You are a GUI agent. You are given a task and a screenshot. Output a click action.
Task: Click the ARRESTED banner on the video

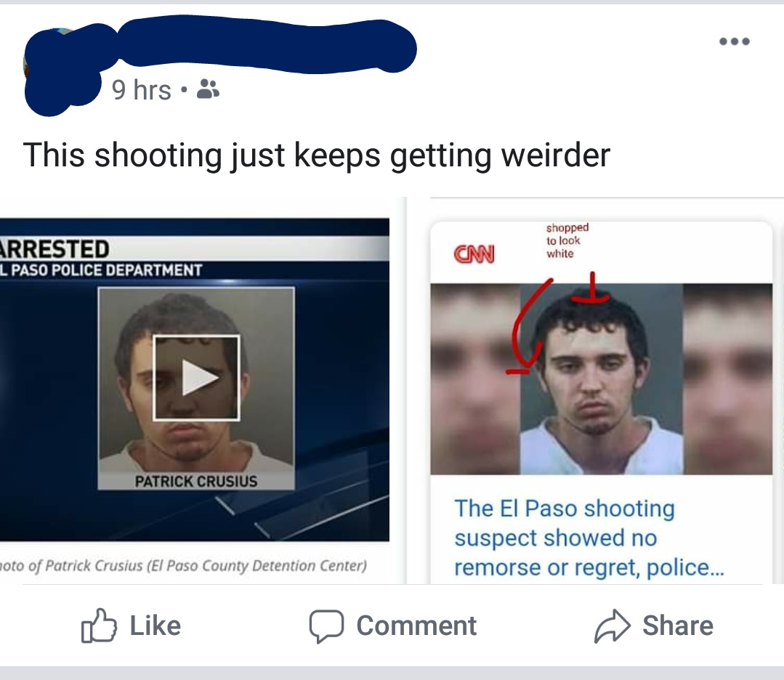tap(54, 248)
